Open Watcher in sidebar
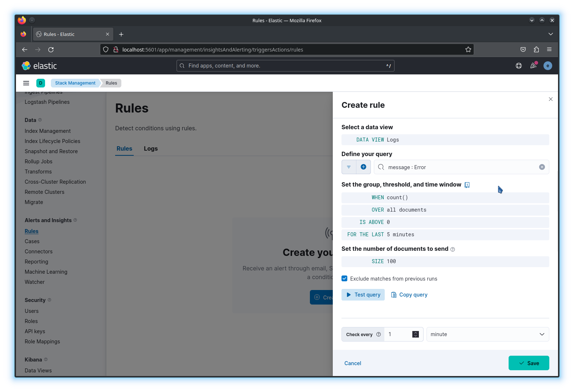The height and width of the screenshot is (392, 574). 35,282
